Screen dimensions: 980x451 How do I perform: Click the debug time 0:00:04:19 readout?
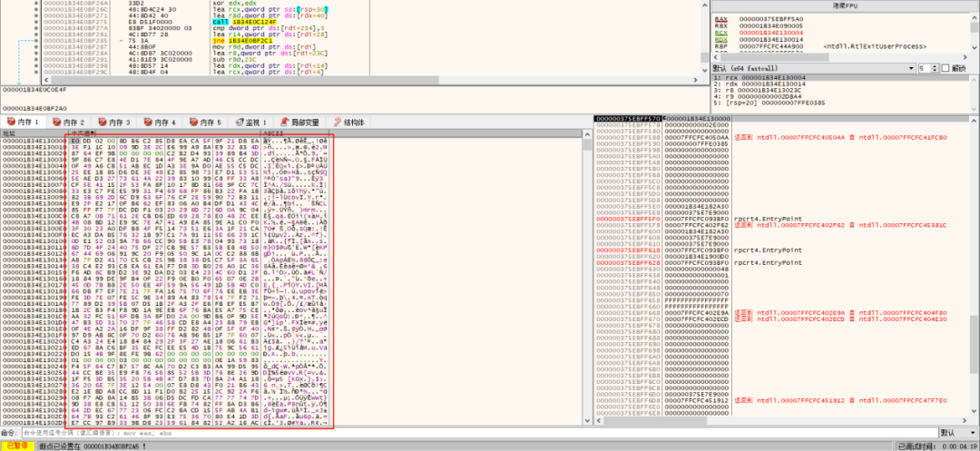pos(958,446)
